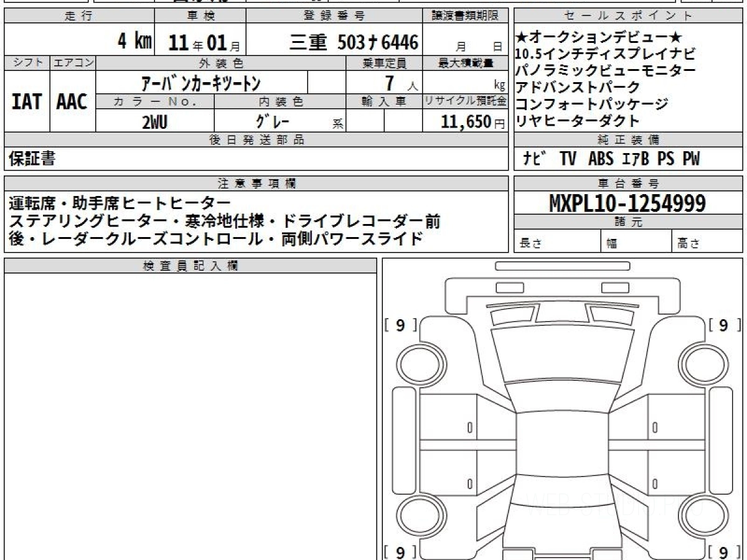Click パノラミックビューモニター line
This screenshot has width=747, height=560.
tap(606, 70)
